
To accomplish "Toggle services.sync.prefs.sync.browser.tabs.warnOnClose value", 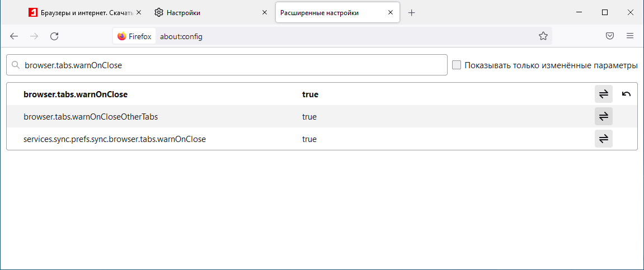I will click(x=603, y=139).
